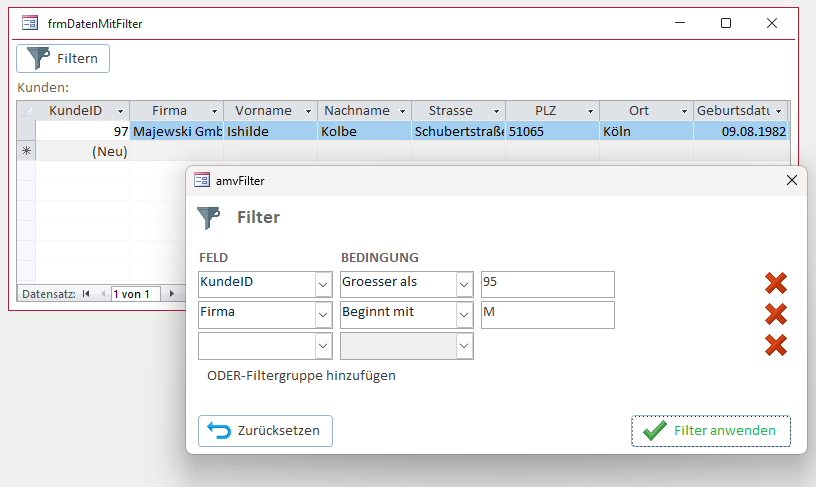Select the Kolbe cell in the Nachname column
The height and width of the screenshot is (487, 816).
365,131
